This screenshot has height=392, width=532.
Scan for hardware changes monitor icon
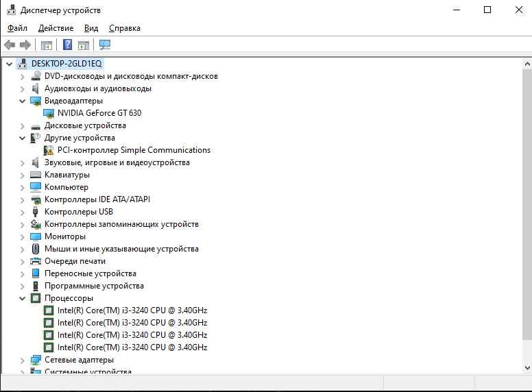pyautogui.click(x=105, y=45)
